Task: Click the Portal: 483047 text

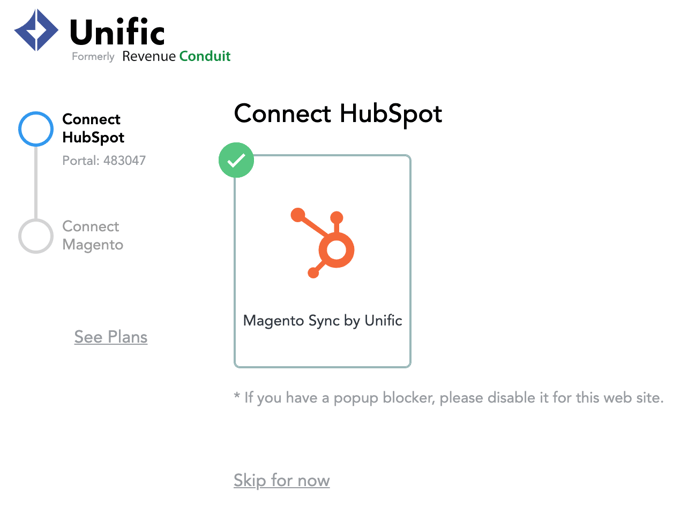Action: [x=104, y=161]
